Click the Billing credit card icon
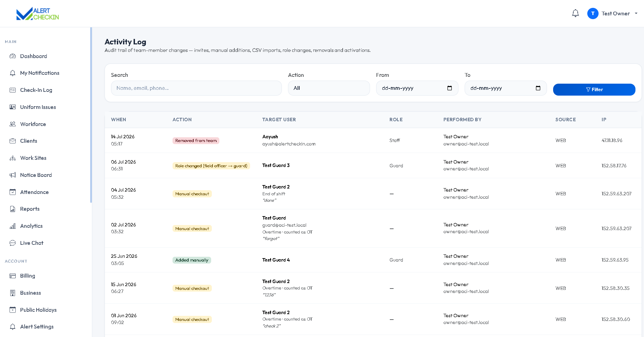The width and height of the screenshot is (644, 337). coord(13,276)
